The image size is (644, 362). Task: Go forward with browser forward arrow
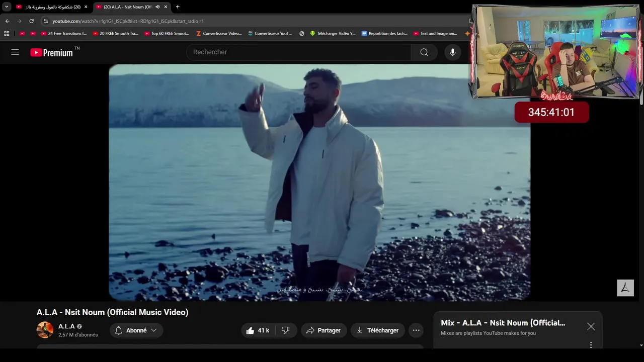[x=19, y=21]
